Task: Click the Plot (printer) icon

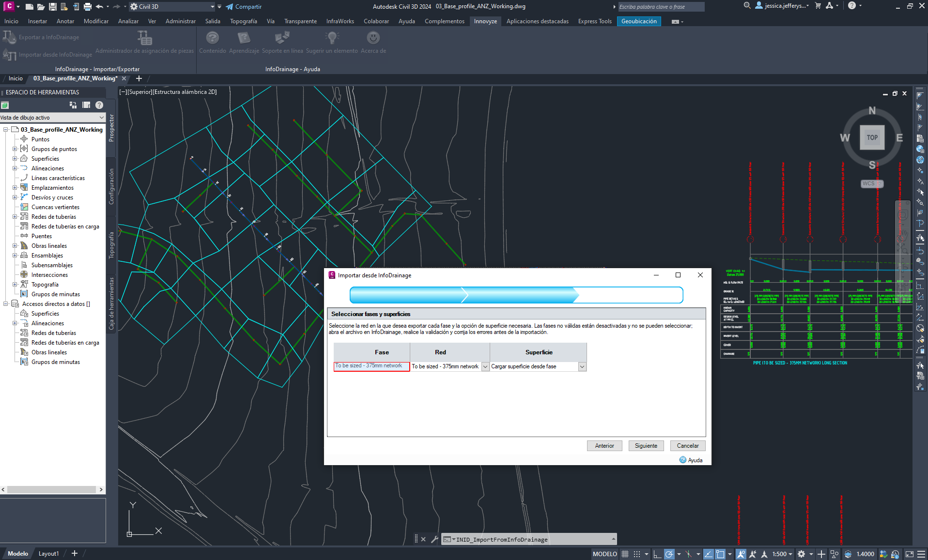Action: [x=87, y=7]
